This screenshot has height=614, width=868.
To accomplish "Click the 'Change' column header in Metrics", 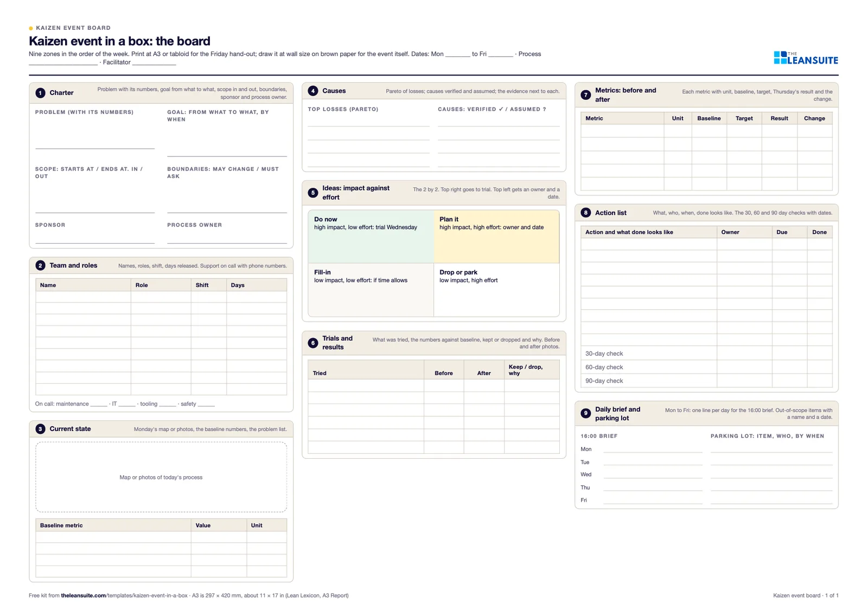I will [814, 118].
